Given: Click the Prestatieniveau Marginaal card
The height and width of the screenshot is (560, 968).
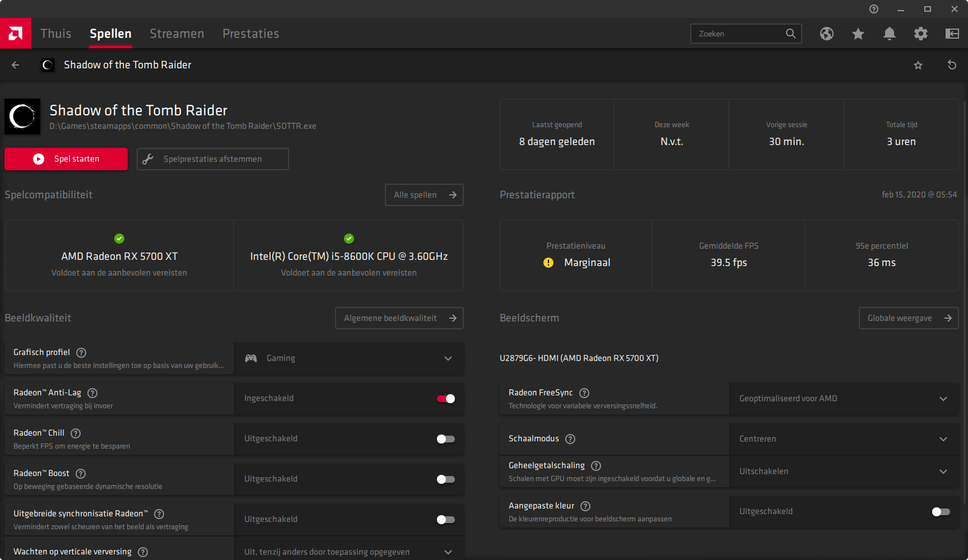Looking at the screenshot, I should coord(576,255).
